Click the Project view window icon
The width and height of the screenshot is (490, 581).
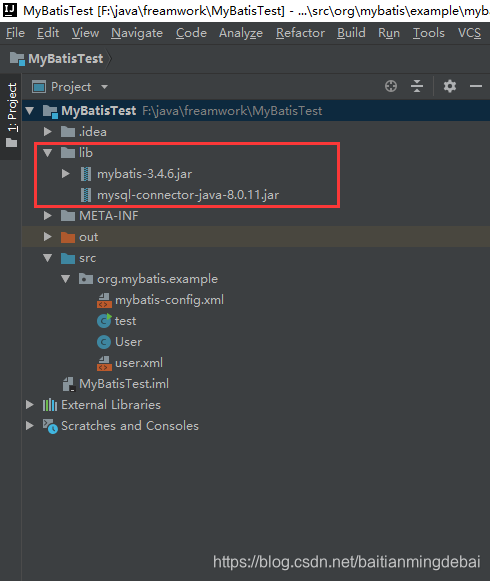point(39,87)
